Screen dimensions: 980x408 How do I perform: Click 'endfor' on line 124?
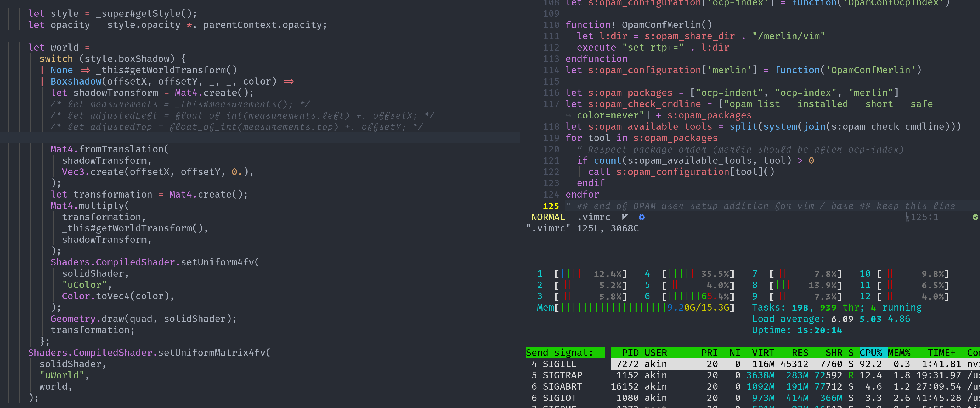[x=582, y=195]
